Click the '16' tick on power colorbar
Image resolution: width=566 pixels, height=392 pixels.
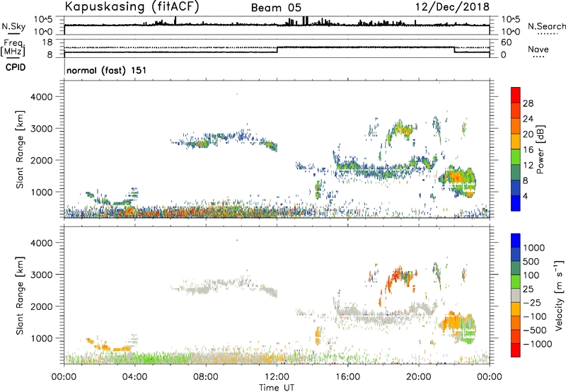(528, 150)
